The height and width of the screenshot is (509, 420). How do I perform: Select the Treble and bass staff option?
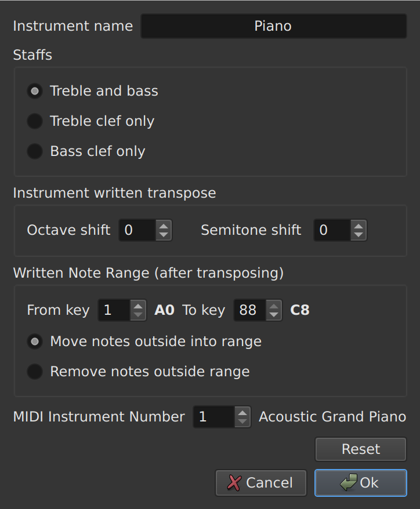click(34, 91)
